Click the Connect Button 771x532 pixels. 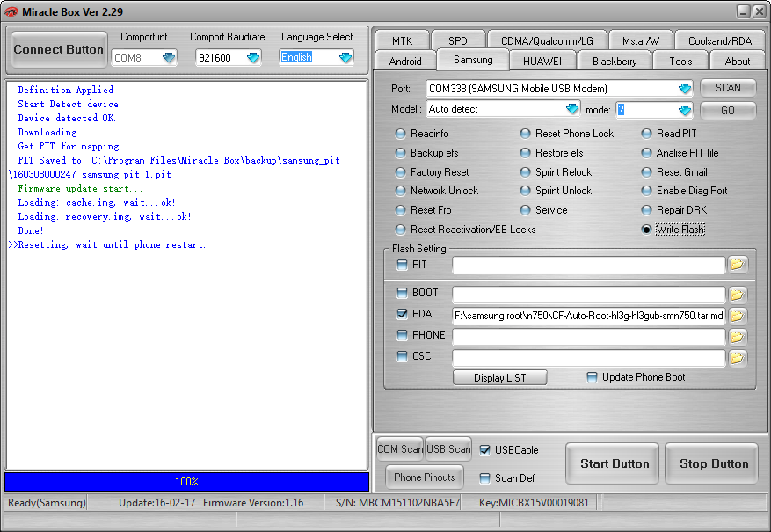[x=59, y=49]
